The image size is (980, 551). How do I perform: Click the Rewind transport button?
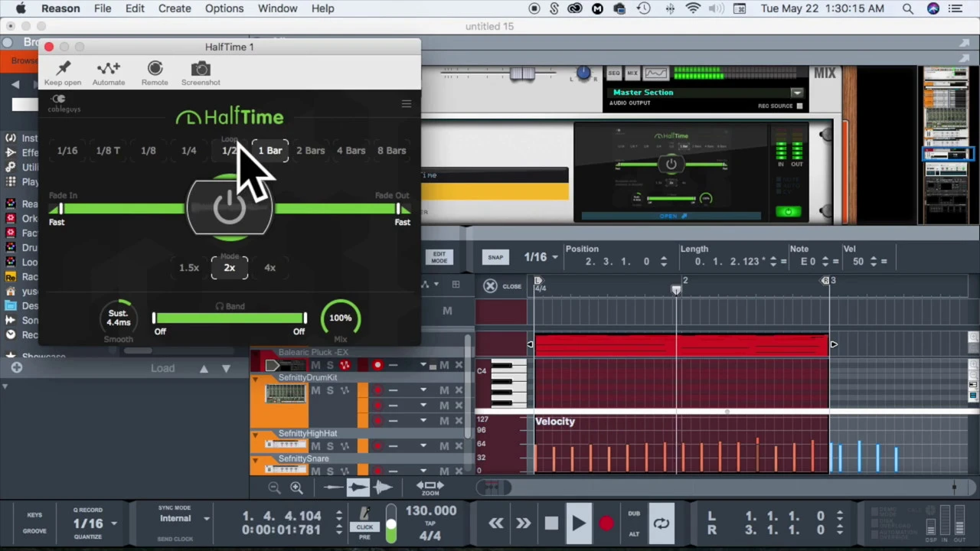[x=496, y=524]
